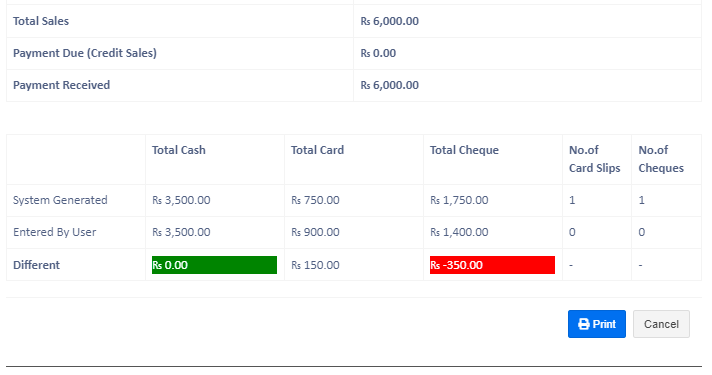Image resolution: width=712 pixels, height=375 pixels.
Task: Click Entered By User card slips count 0
Action: tap(572, 232)
